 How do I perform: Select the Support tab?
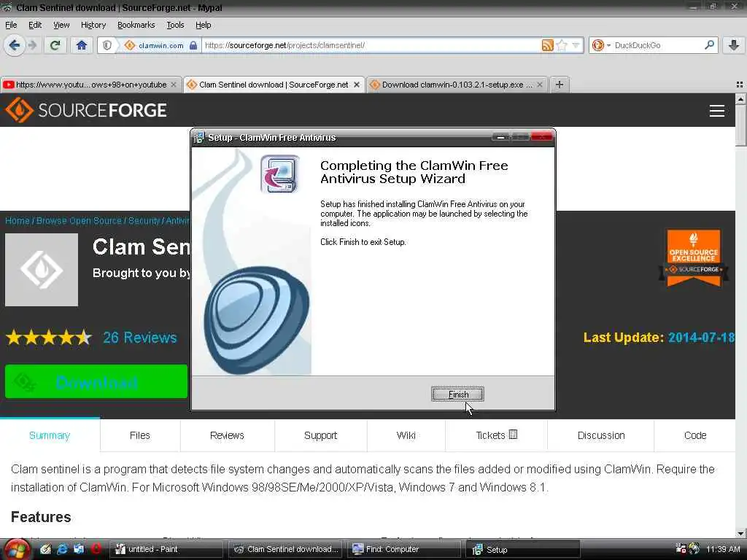(x=320, y=435)
